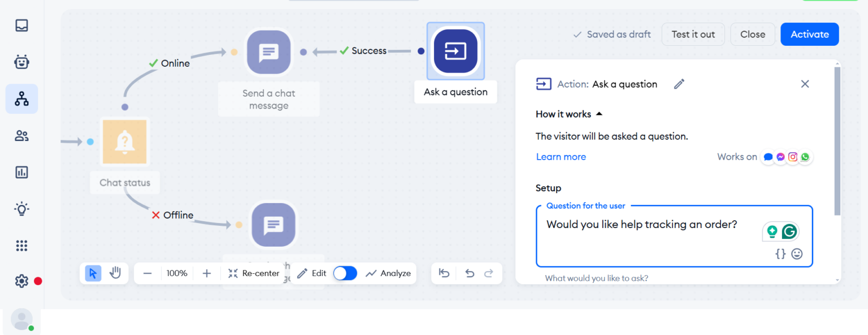The width and height of the screenshot is (868, 335).
Task: Activate the chatbot flow
Action: pos(809,34)
